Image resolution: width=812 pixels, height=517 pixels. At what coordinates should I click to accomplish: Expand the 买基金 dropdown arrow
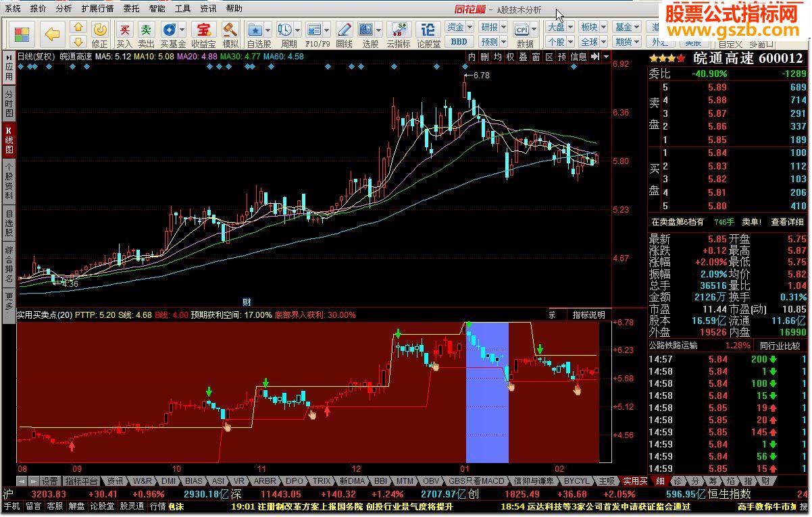coord(182,30)
